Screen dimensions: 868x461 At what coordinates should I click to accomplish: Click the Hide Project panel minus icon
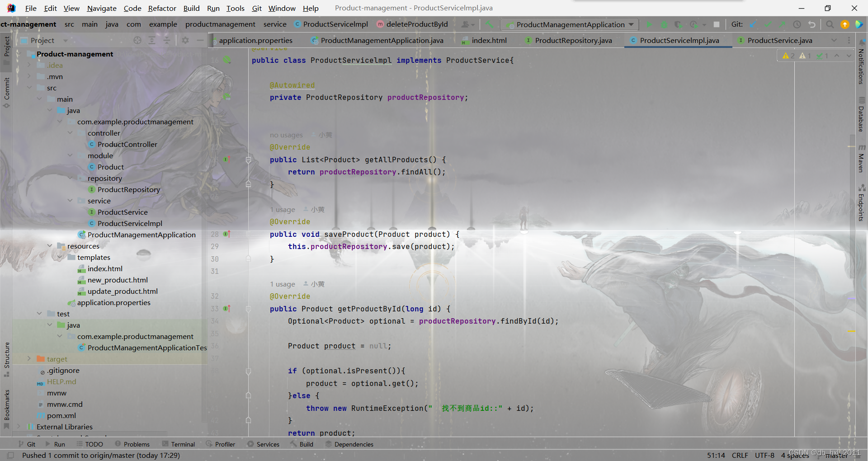(200, 41)
